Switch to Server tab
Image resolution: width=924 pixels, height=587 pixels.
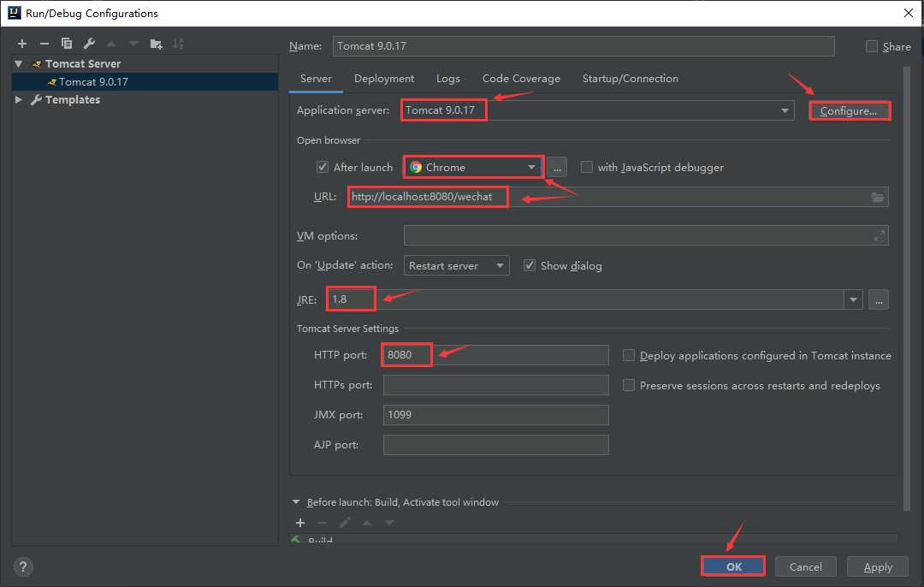(316, 79)
